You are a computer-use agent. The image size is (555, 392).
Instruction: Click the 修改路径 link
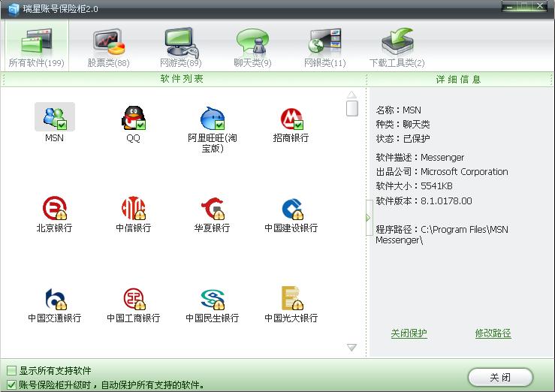[493, 333]
